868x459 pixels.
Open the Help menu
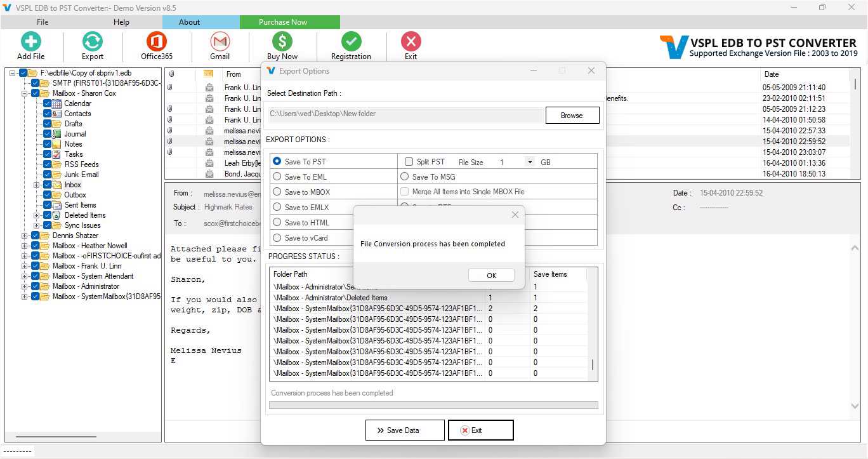pyautogui.click(x=121, y=22)
